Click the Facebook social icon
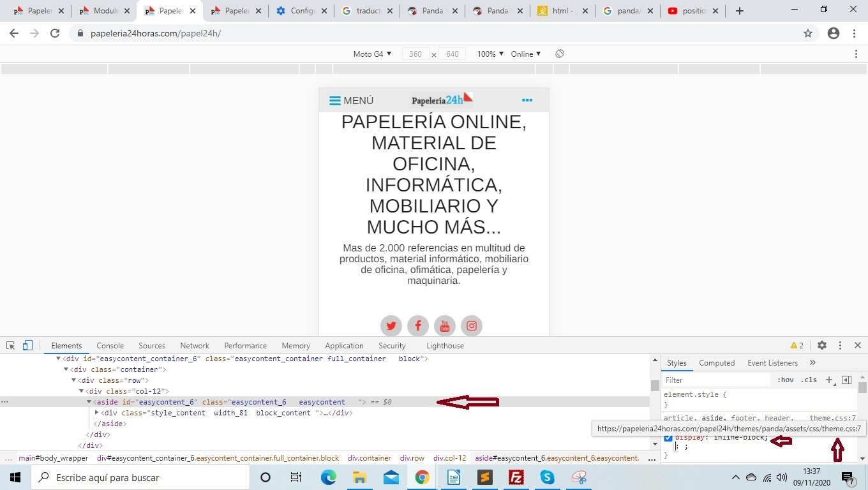 [418, 326]
